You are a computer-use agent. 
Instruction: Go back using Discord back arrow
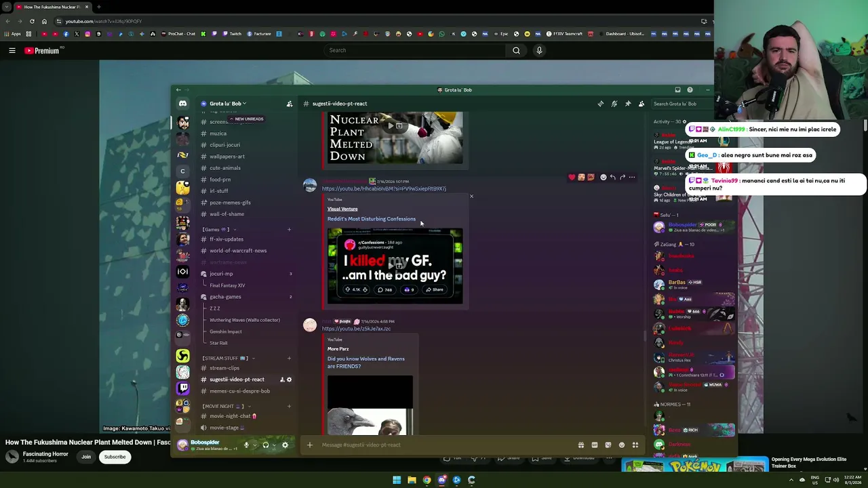178,89
